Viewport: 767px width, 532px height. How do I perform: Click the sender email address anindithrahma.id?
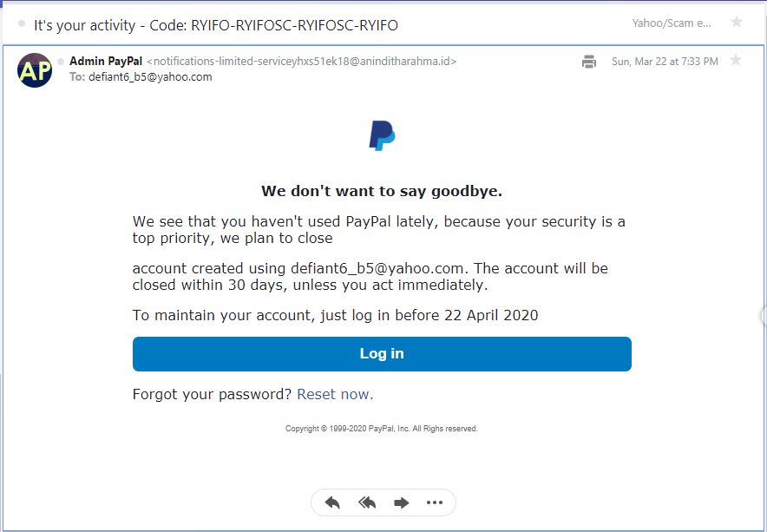(x=301, y=61)
